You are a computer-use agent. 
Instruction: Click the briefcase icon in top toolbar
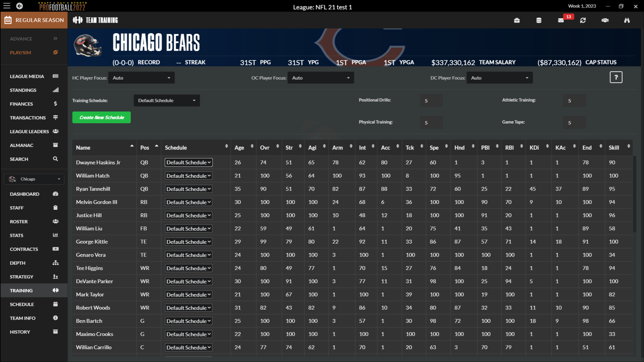tap(517, 20)
